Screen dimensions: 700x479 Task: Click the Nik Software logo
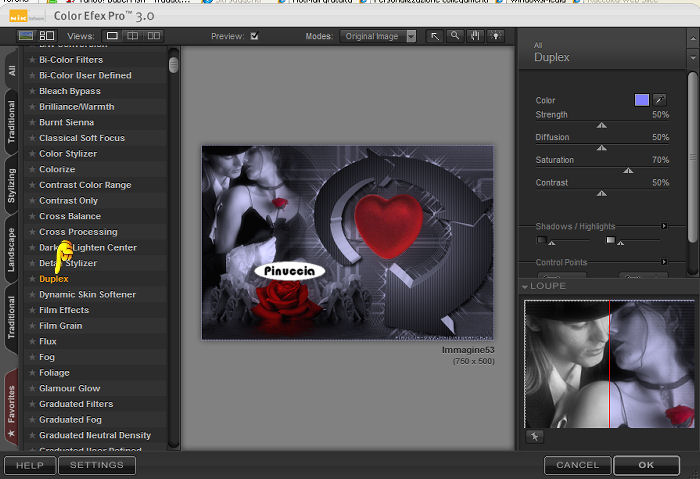pos(26,17)
